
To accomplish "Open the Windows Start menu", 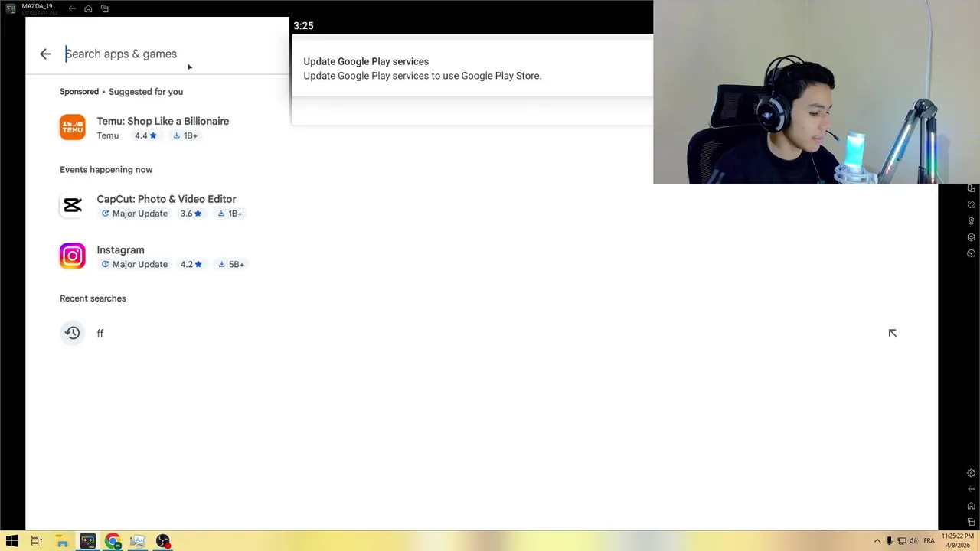I will (12, 541).
